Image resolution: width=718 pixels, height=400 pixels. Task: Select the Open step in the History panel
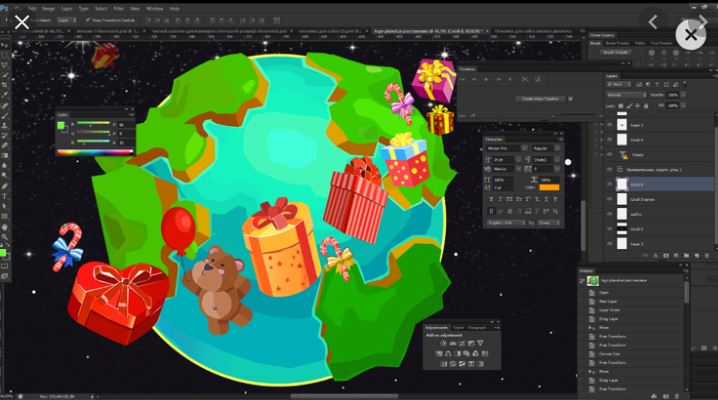point(605,295)
